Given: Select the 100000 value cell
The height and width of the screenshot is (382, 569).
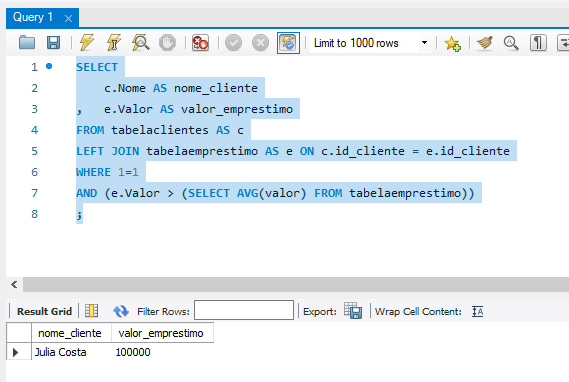Looking at the screenshot, I should (x=162, y=352).
